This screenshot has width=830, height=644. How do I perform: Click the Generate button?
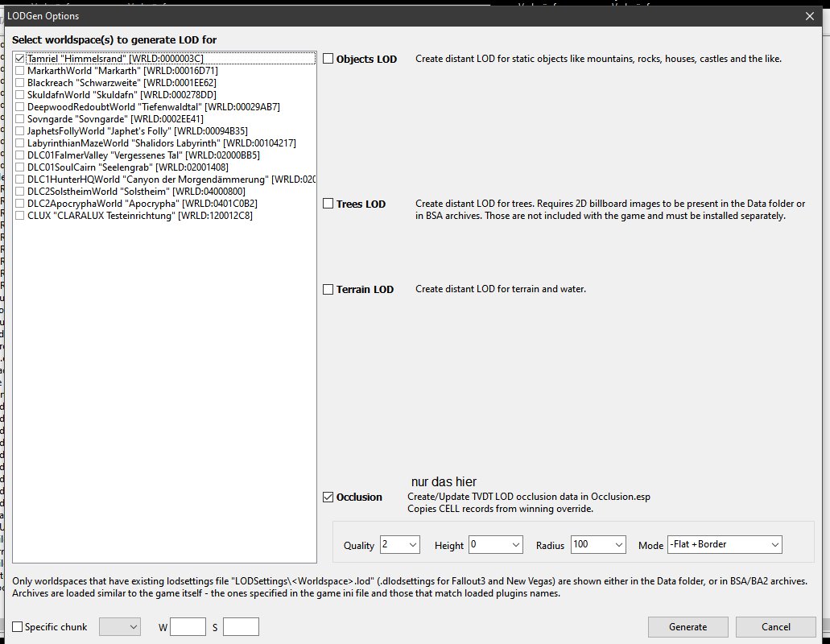point(688,627)
